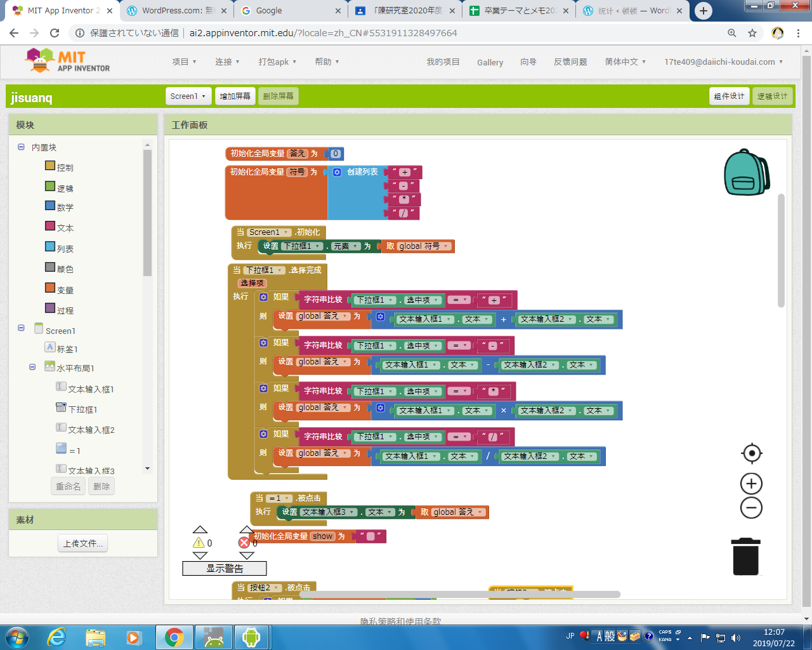Screen dimensions: 812x650
Task: Zoom in with the plus icon
Action: [751, 484]
